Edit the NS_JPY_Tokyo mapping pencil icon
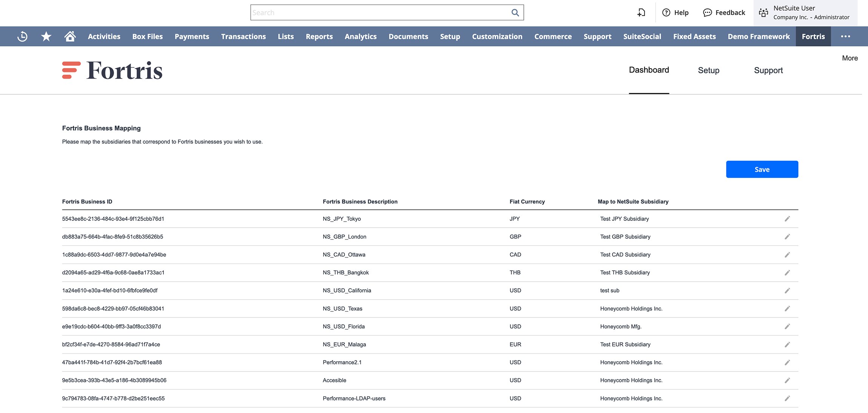The height and width of the screenshot is (413, 868). 787,219
